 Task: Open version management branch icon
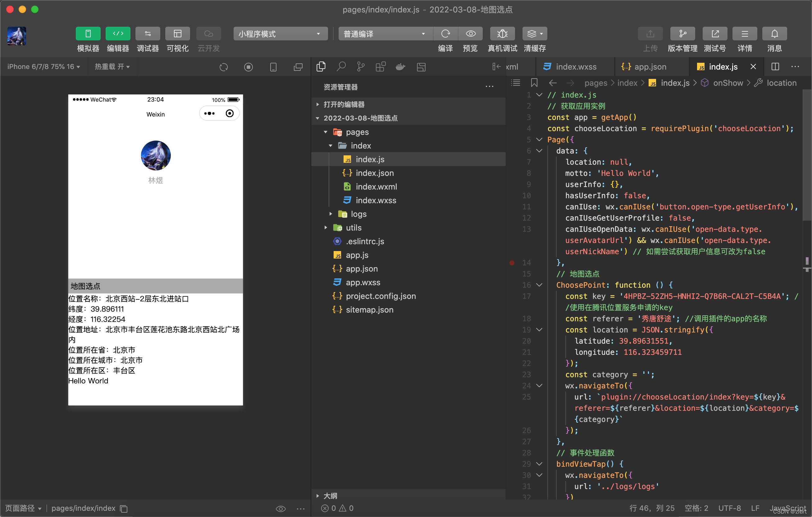(x=682, y=34)
